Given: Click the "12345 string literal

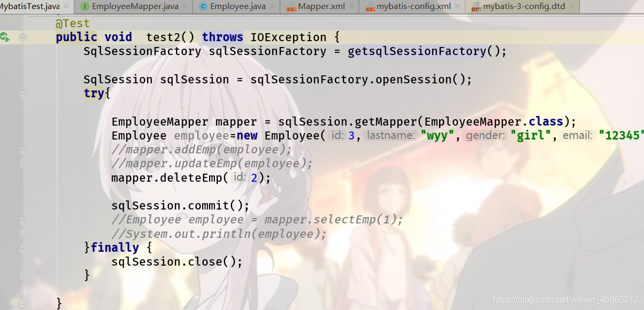Looking at the screenshot, I should 621,135.
